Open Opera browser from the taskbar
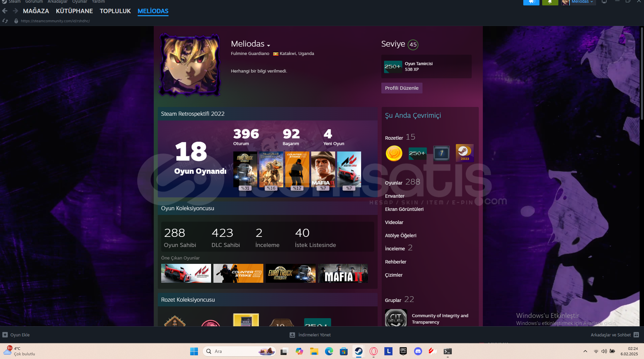The image size is (644, 359). tap(374, 351)
